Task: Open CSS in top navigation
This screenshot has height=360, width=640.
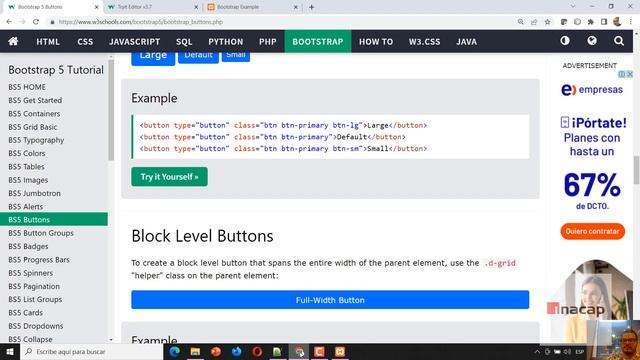Action: click(x=85, y=42)
